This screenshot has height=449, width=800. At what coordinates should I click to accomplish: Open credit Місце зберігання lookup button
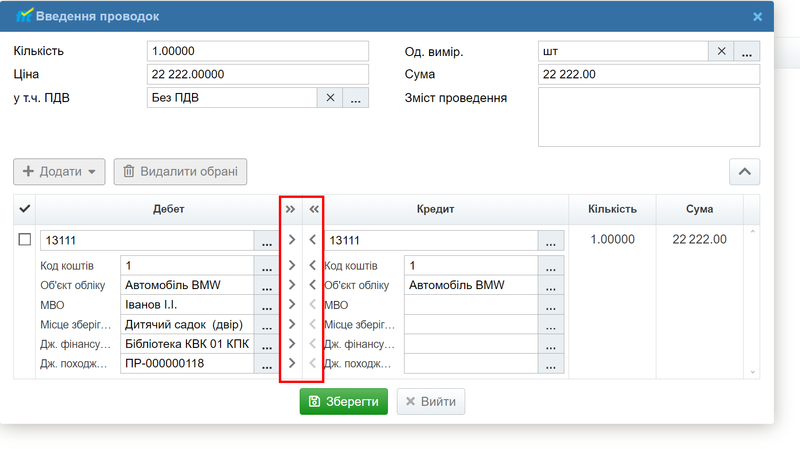point(551,325)
